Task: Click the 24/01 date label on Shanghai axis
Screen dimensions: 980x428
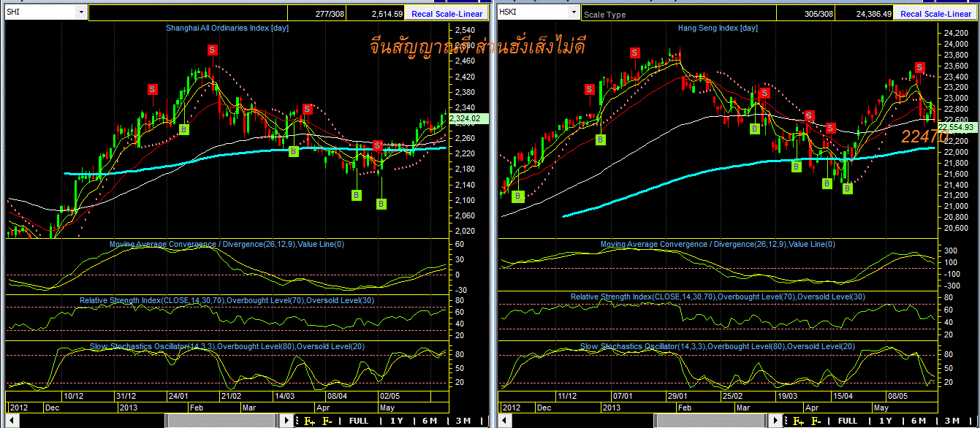Action: coord(178,395)
